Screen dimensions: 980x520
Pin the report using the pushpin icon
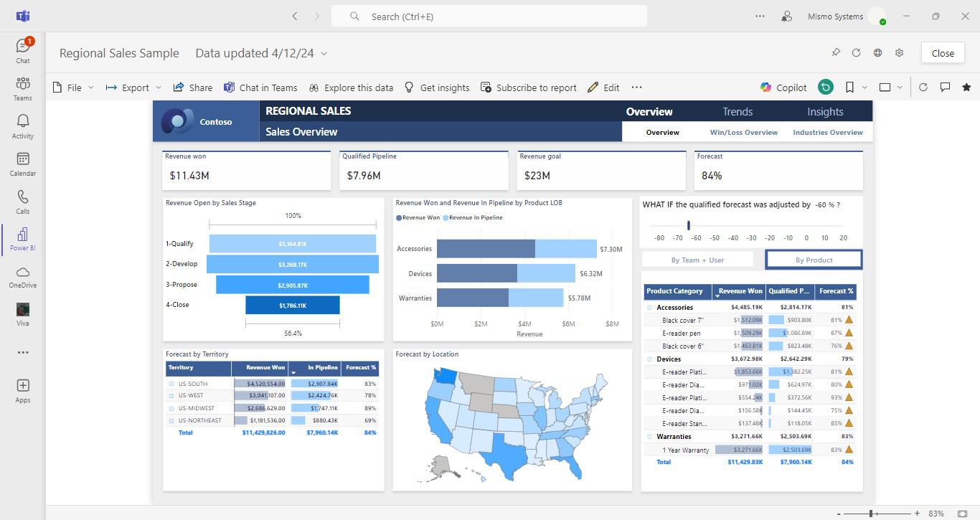(836, 53)
